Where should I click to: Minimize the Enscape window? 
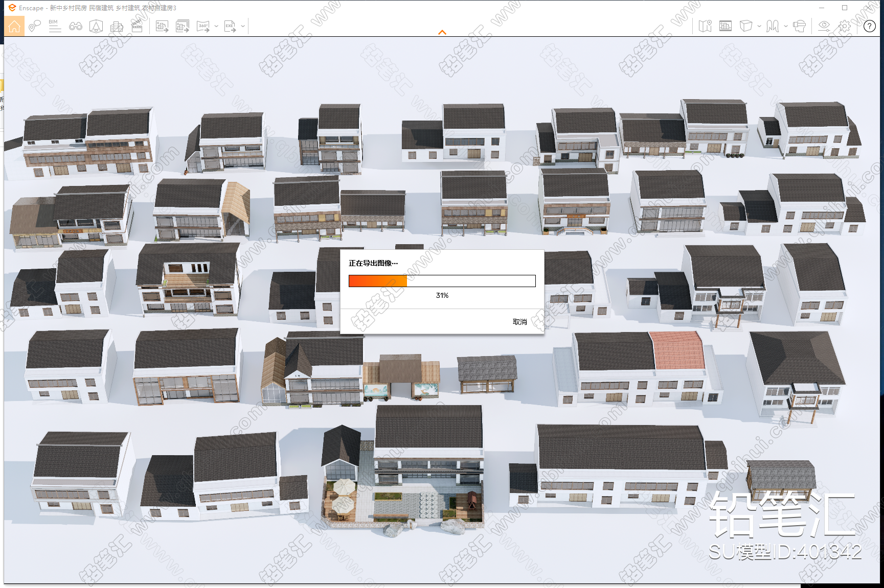click(x=822, y=8)
